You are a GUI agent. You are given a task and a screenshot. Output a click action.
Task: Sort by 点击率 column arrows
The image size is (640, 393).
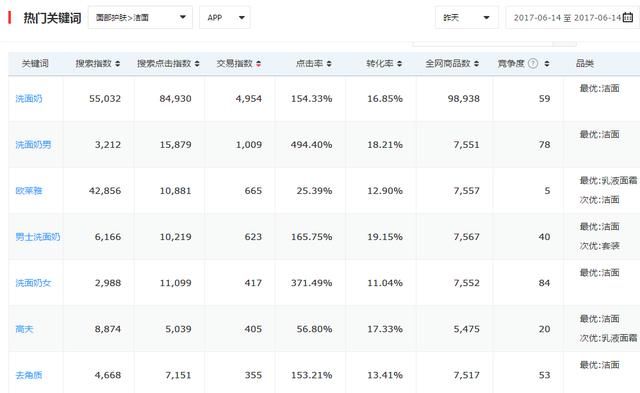(x=329, y=64)
